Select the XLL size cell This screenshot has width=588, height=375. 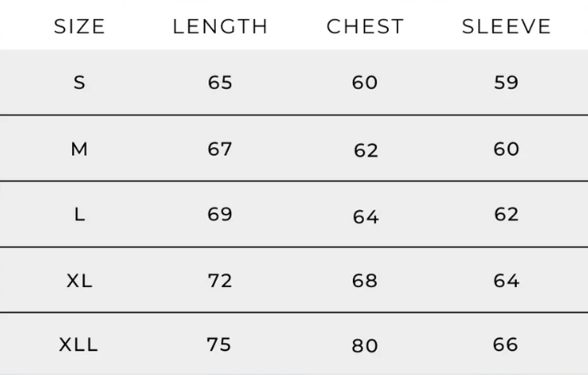tap(80, 345)
